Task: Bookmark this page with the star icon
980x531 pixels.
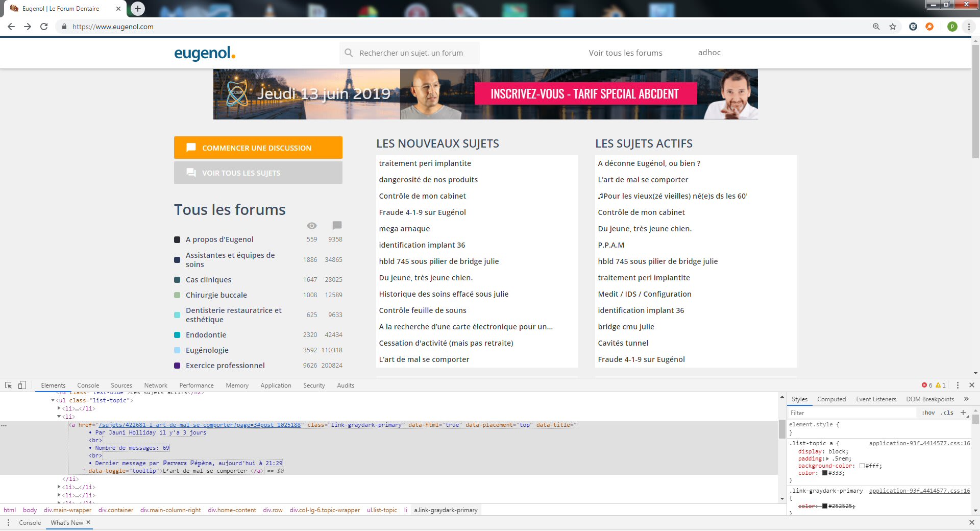Action: click(893, 27)
